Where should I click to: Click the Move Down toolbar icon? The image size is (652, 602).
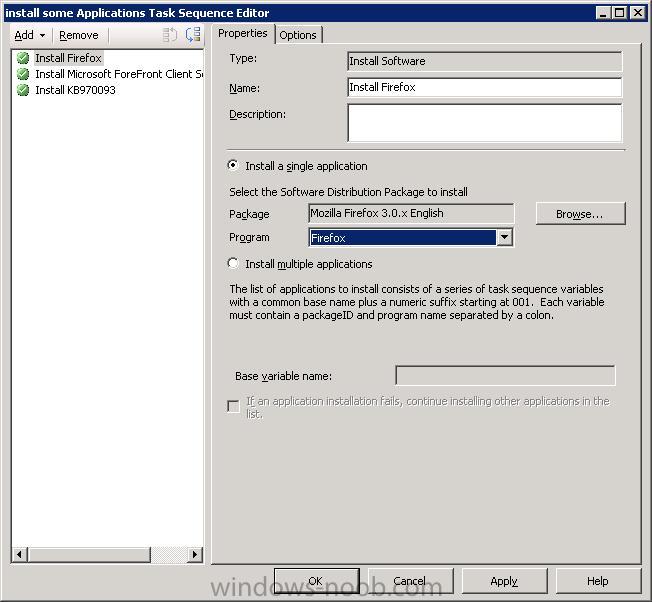tap(193, 35)
